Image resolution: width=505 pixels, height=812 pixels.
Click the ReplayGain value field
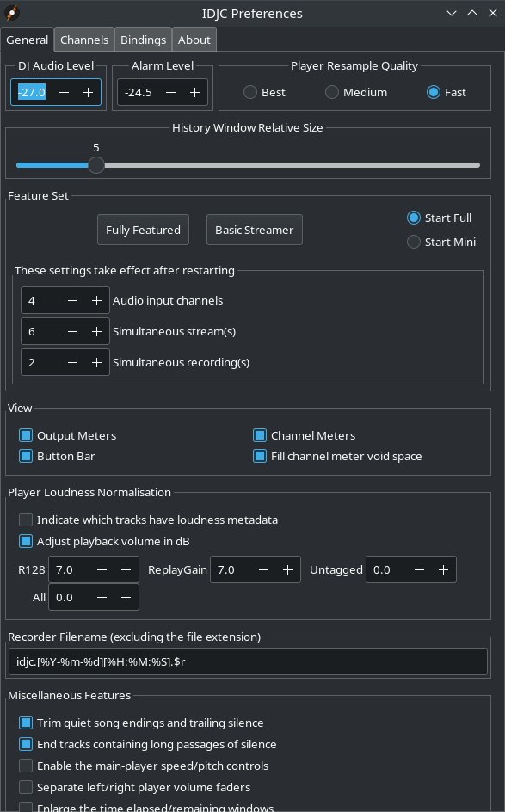click(x=231, y=569)
